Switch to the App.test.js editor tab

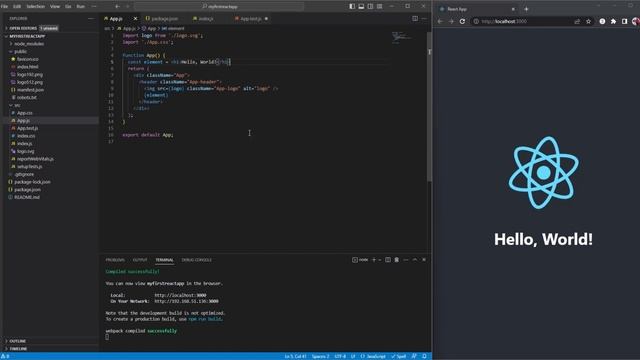click(x=250, y=19)
